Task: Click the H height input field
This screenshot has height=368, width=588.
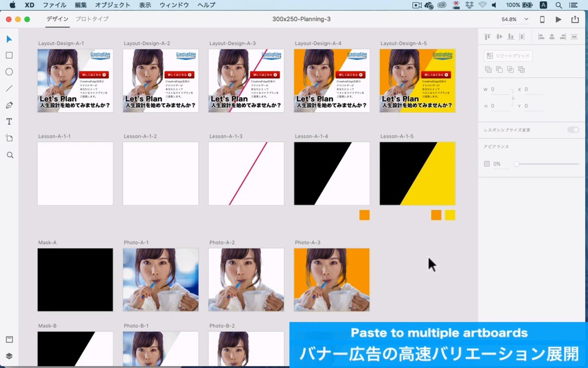Action: [x=501, y=106]
